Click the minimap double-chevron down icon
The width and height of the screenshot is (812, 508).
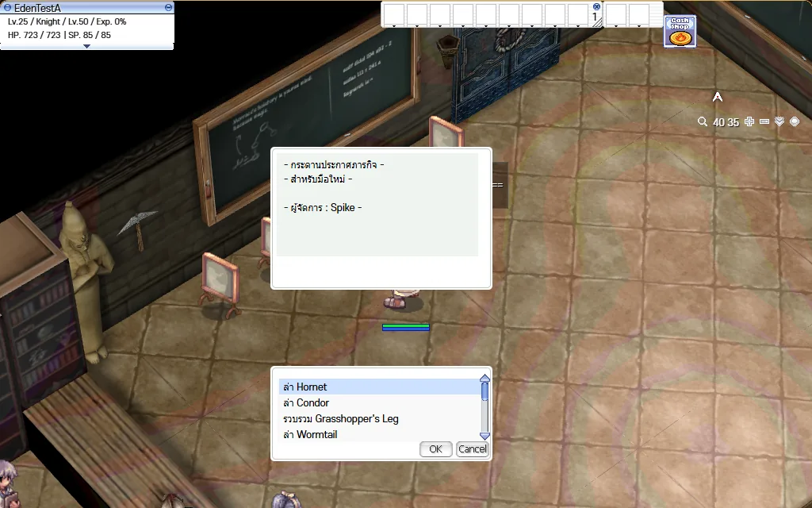(779, 121)
